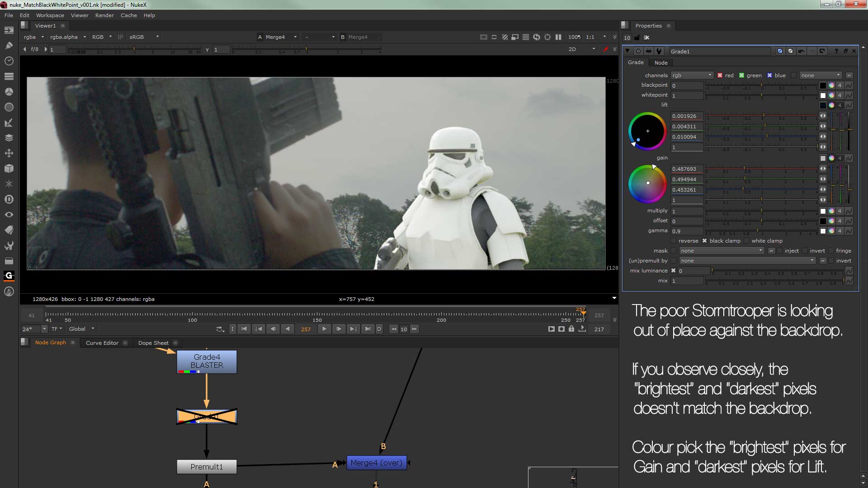The width and height of the screenshot is (868, 488).
Task: Open the Particles nodes toolbar menu
Action: click(9, 184)
